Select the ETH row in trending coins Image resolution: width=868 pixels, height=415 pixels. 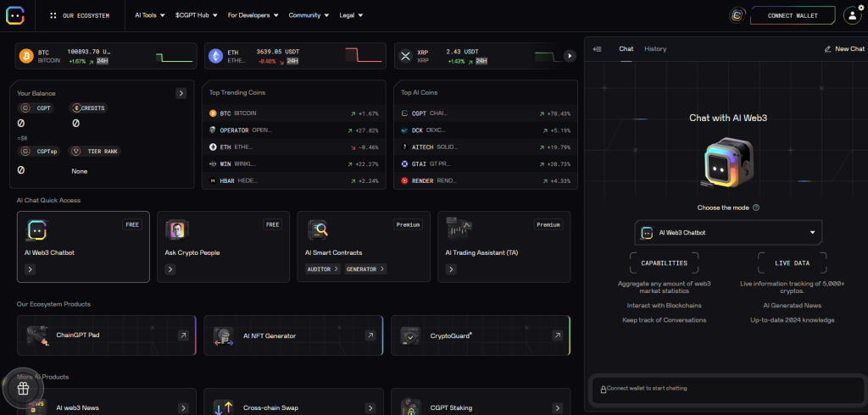pos(293,147)
